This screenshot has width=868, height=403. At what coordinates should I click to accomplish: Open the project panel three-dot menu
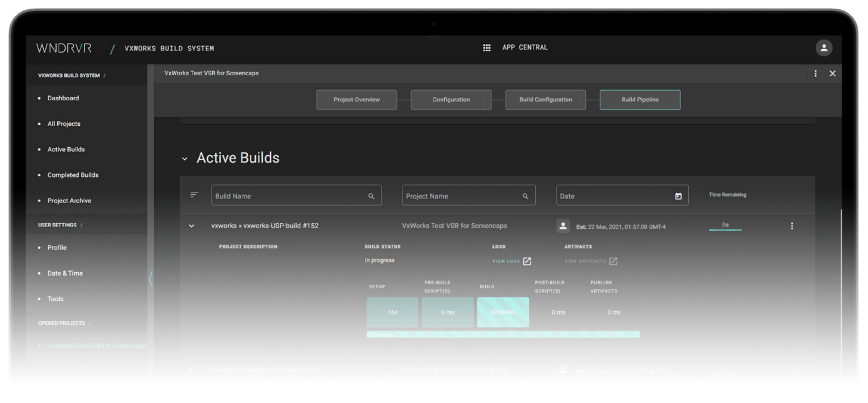815,73
